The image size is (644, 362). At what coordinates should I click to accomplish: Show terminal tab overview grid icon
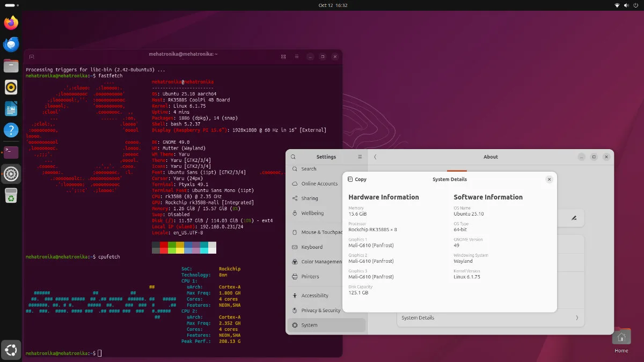(x=283, y=56)
